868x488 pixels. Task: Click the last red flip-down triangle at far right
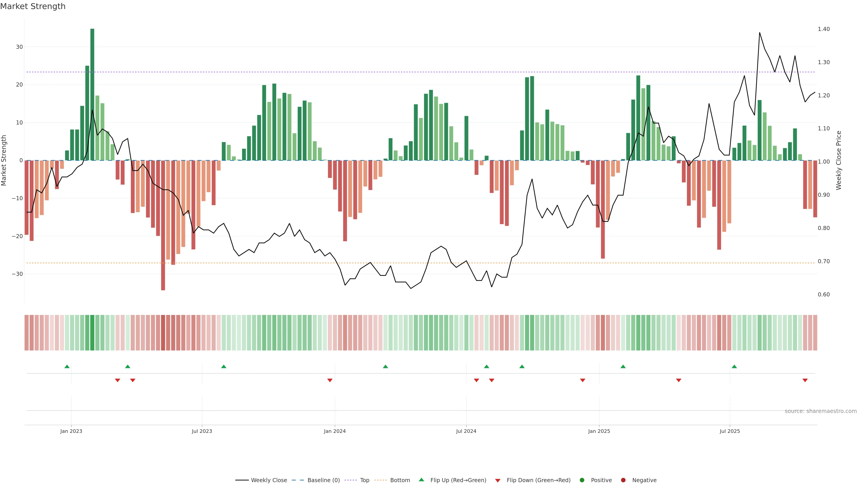pyautogui.click(x=805, y=380)
